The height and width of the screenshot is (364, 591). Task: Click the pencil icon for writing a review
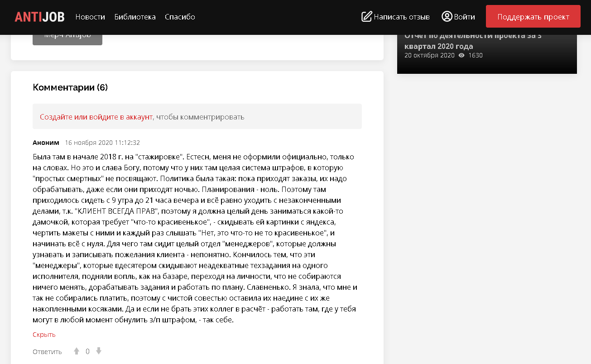point(366,17)
